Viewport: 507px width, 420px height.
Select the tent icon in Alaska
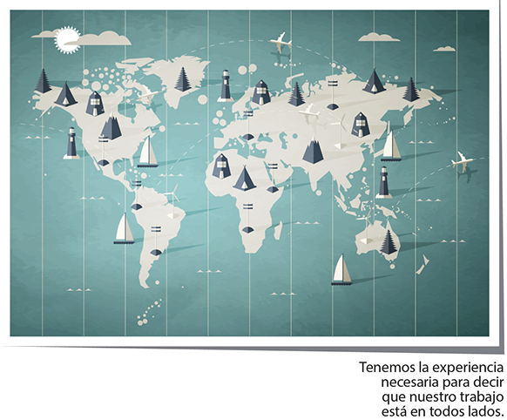tap(65, 94)
